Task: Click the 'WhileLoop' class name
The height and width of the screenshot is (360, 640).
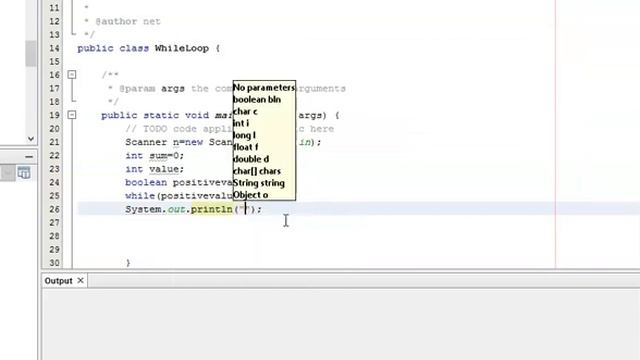Action: pyautogui.click(x=182, y=48)
